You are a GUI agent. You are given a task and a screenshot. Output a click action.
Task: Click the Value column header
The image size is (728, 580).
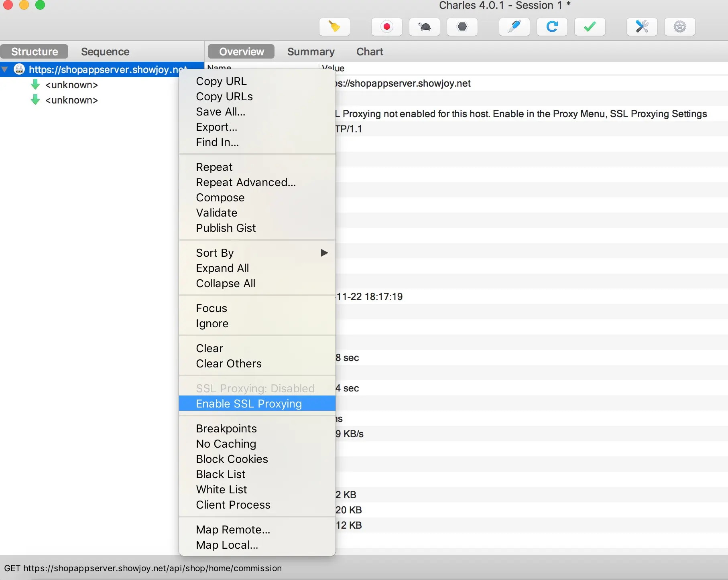[x=333, y=68]
